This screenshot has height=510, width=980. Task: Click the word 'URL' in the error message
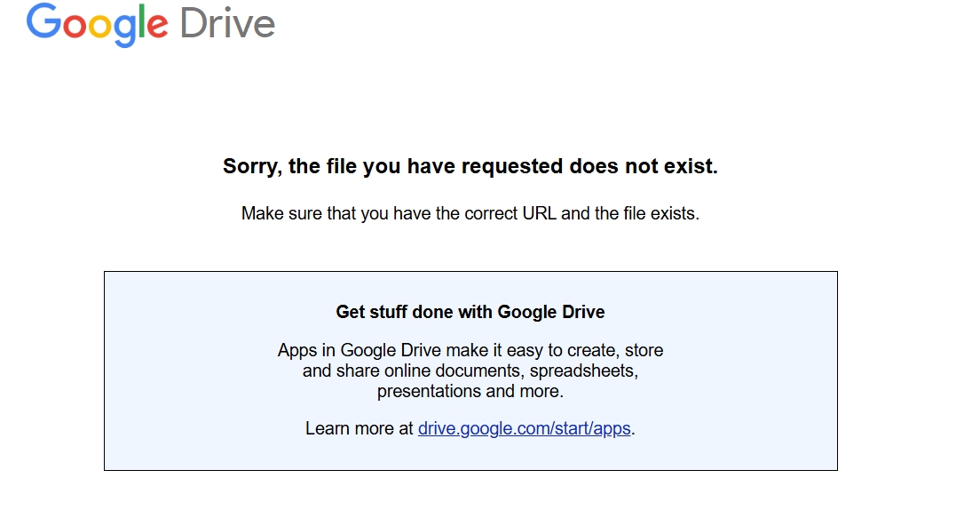(x=540, y=213)
